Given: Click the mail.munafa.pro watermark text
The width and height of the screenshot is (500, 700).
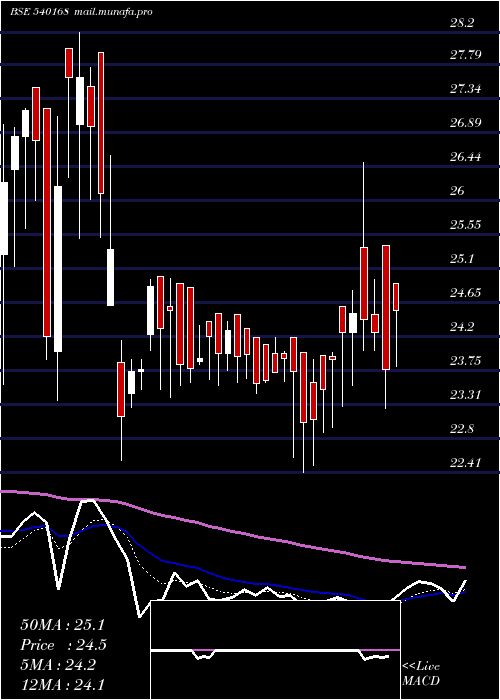Looking at the screenshot, I should (x=112, y=12).
